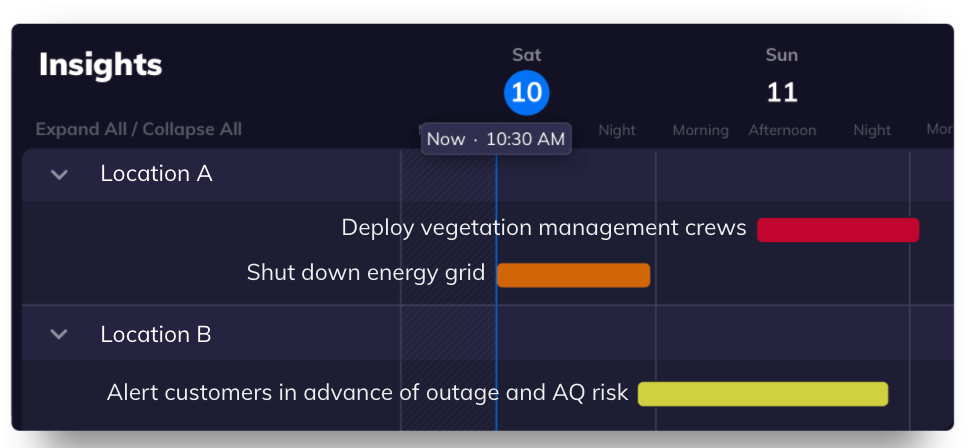980x448 pixels.
Task: Click the Location A row label
Action: point(156,174)
